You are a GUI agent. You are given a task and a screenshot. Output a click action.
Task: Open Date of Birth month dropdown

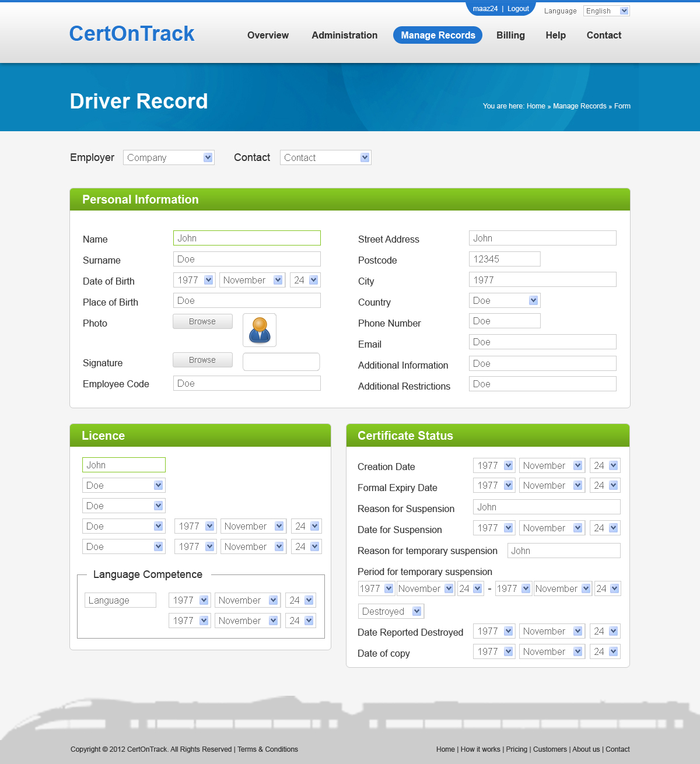pyautogui.click(x=252, y=280)
